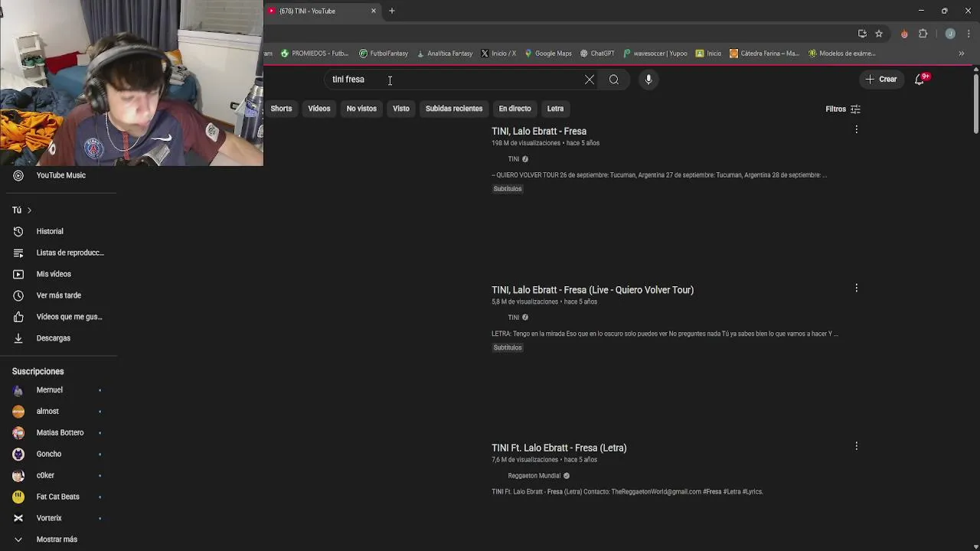This screenshot has height=551, width=980.
Task: Open more options for TINI, Lalo Ebratt - Fresa
Action: click(856, 129)
